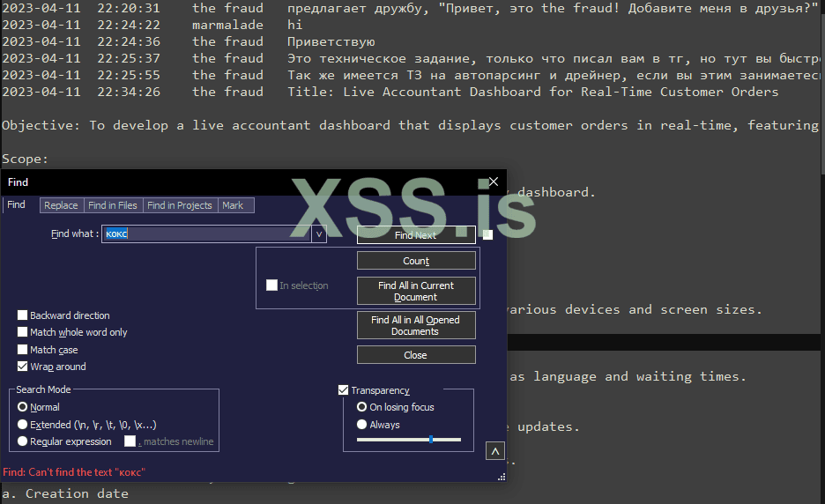Screen dimensions: 825x504
Task: Click the 'various devices and screen sizes' text
Action: 635,309
